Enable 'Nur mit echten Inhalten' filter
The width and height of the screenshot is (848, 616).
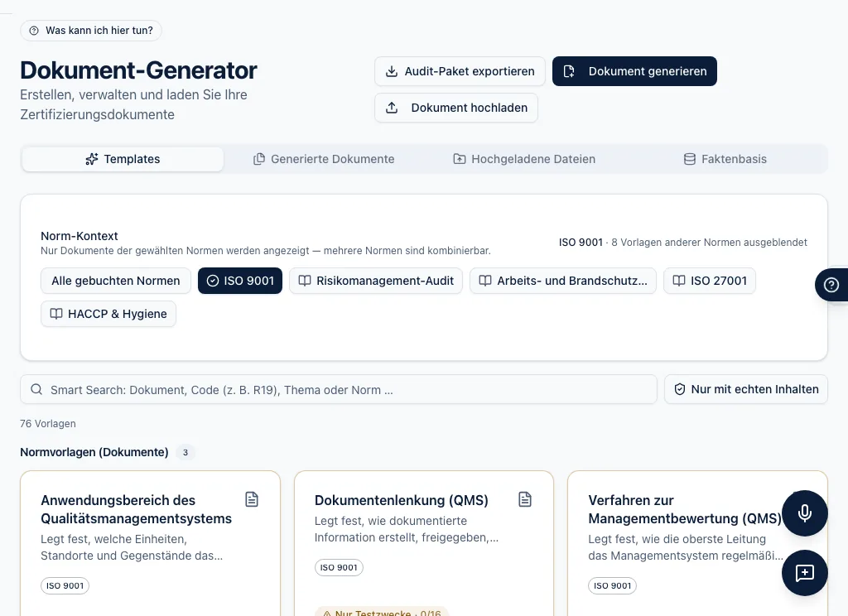click(x=746, y=389)
